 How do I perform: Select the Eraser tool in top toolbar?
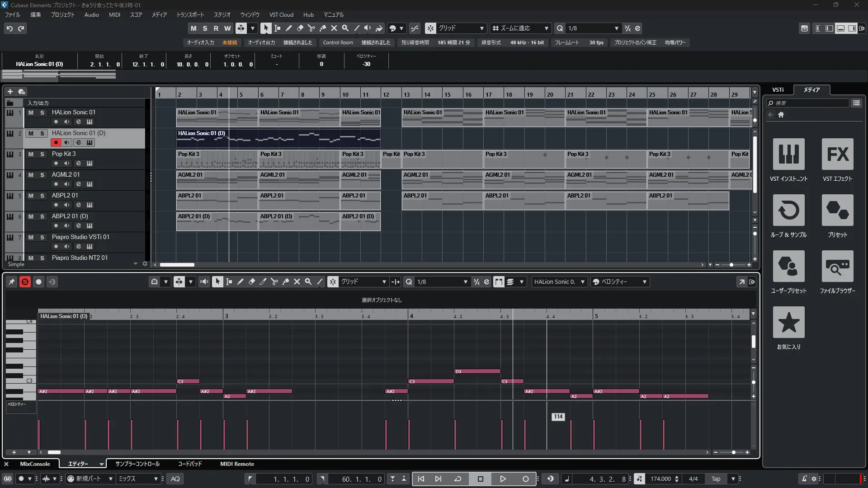300,28
